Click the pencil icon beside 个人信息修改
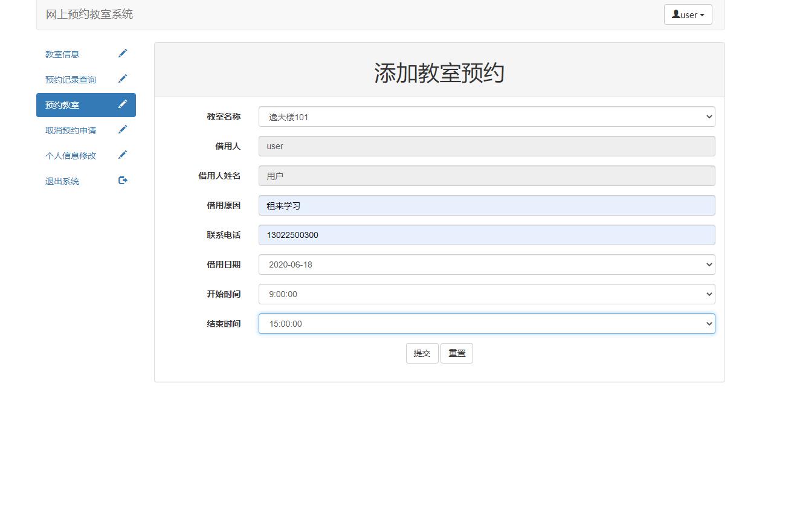The image size is (797, 532). (123, 155)
